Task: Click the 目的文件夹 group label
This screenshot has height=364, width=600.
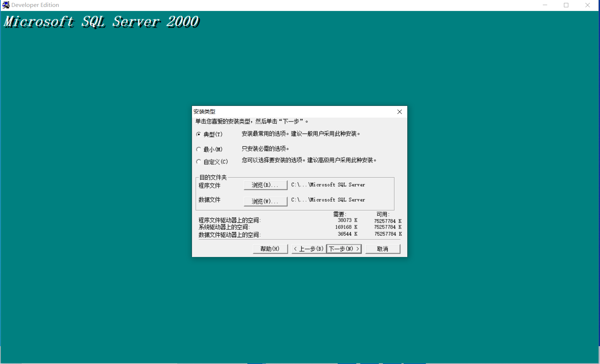Action: [x=213, y=177]
